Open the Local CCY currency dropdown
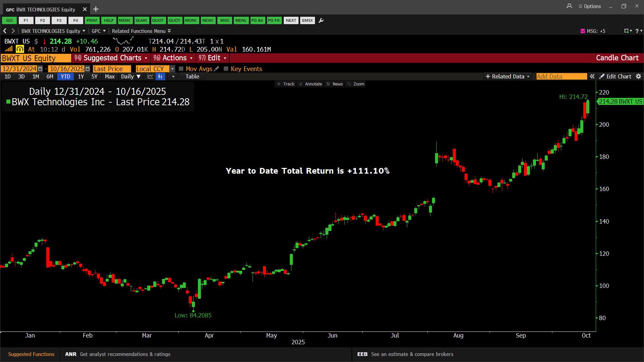Image resolution: width=644 pixels, height=362 pixels. coord(172,69)
